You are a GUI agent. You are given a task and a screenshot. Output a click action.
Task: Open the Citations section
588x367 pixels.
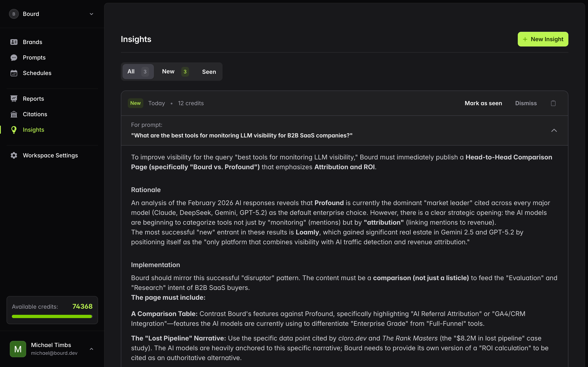pos(35,114)
